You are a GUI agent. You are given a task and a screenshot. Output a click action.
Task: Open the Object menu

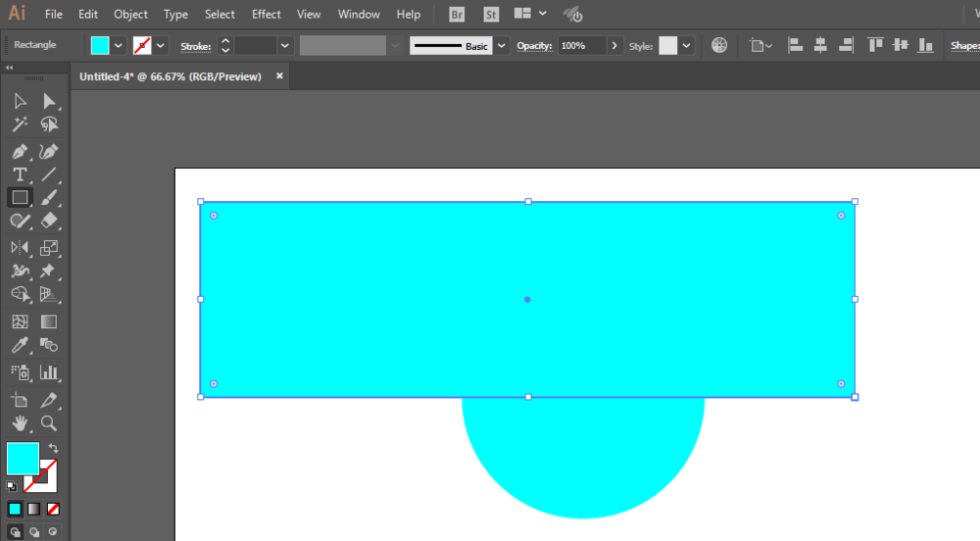(130, 14)
